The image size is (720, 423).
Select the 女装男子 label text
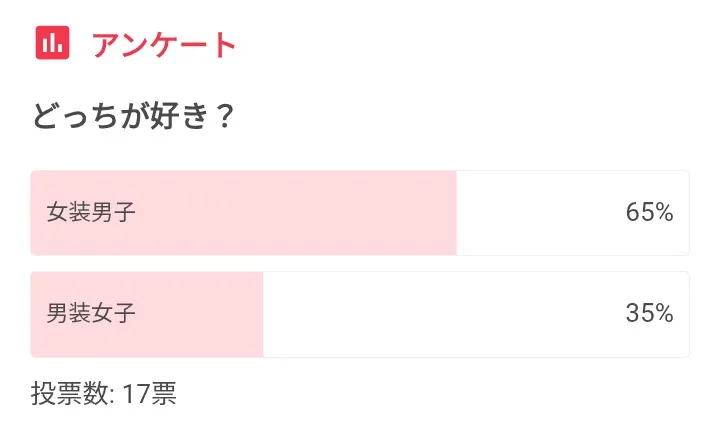coord(91,213)
